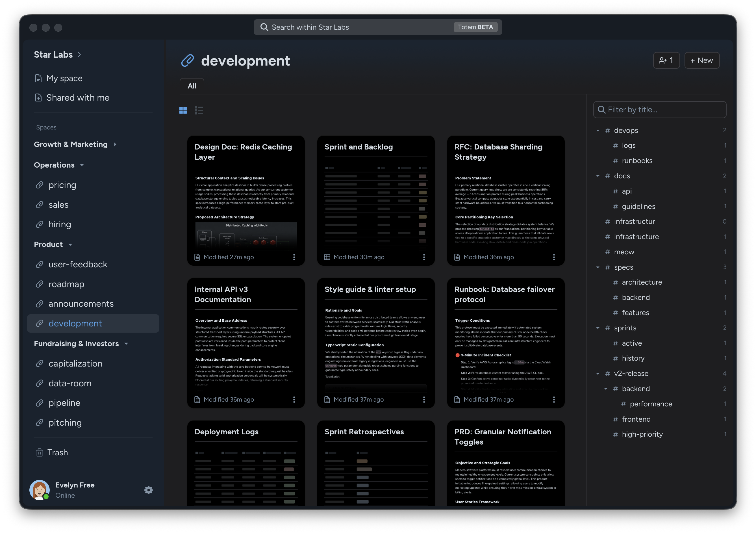Filter by the performance tag
This screenshot has height=533, width=756.
pyautogui.click(x=651, y=404)
